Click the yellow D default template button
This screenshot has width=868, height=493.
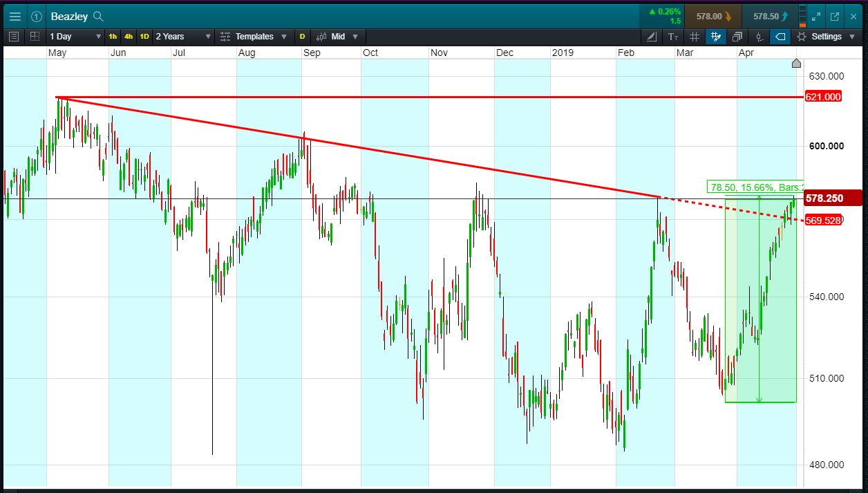pos(302,36)
